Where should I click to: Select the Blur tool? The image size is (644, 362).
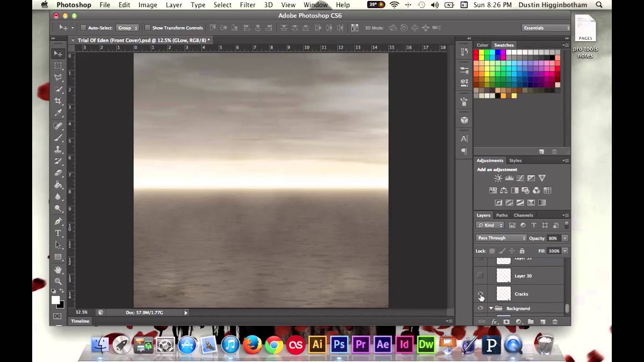(x=58, y=197)
